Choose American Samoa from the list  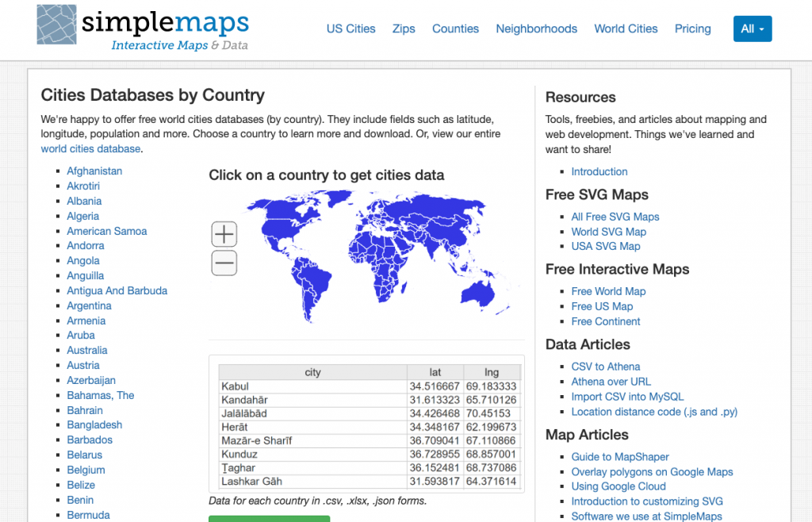click(x=107, y=231)
